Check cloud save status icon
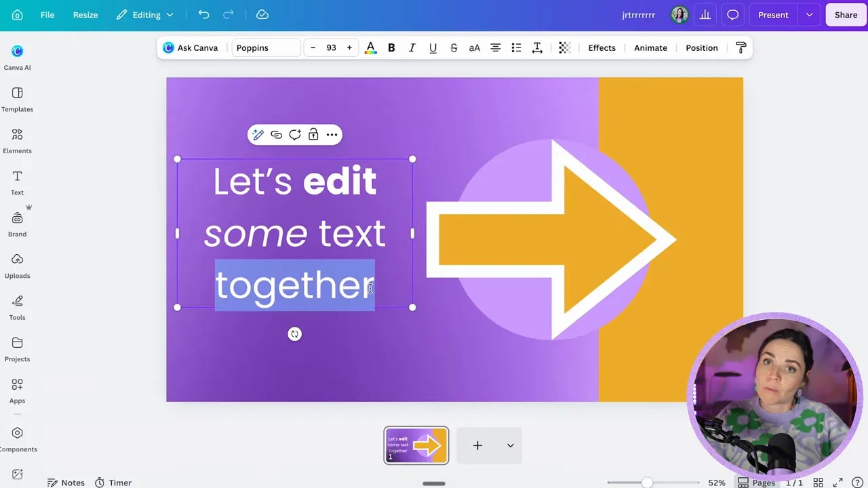868x488 pixels. 262,15
